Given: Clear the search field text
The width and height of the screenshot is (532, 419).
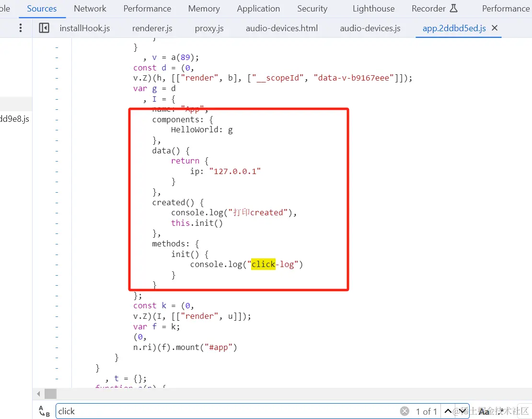Looking at the screenshot, I should 405,411.
